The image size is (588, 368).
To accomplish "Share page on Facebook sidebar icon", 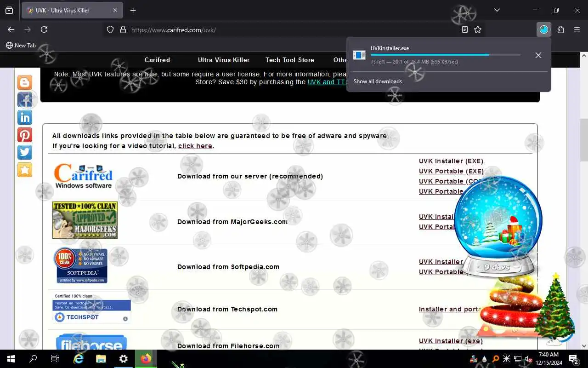I will [25, 100].
